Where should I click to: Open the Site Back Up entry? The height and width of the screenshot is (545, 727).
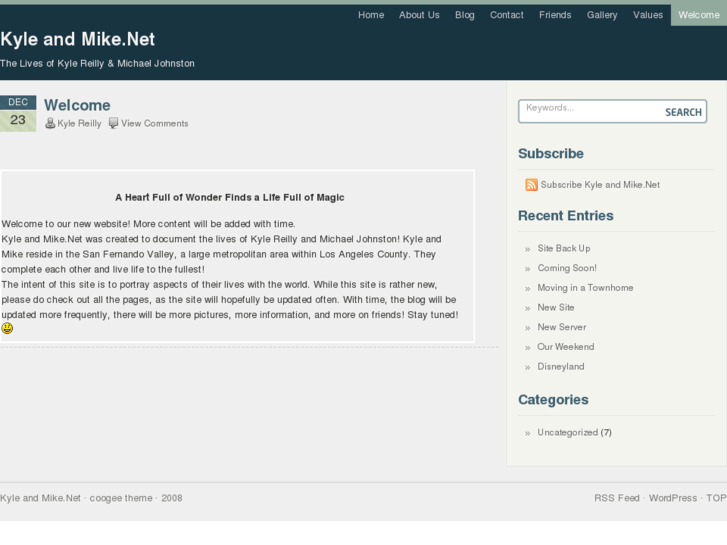click(x=564, y=248)
